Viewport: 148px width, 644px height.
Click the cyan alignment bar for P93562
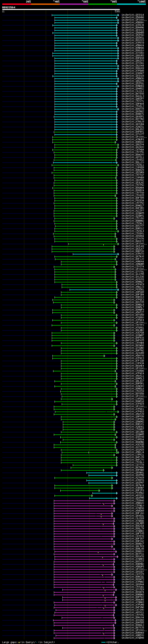[105, 493]
